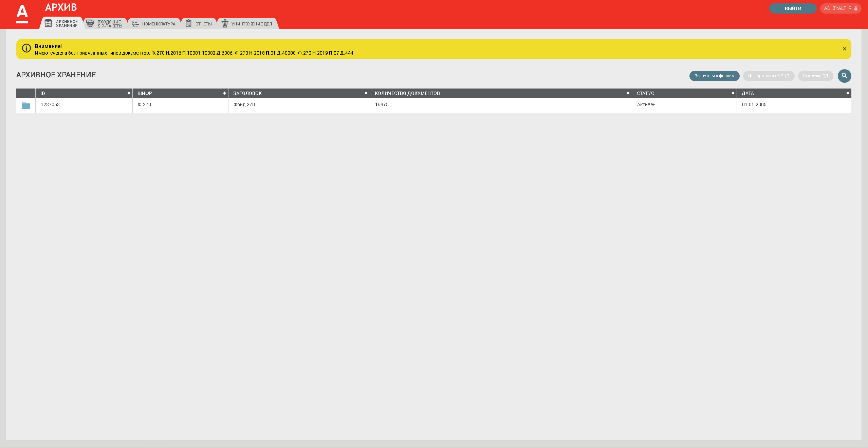Click the Alfa logo icon in the header
This screenshot has width=868, height=448.
pyautogui.click(x=22, y=14)
